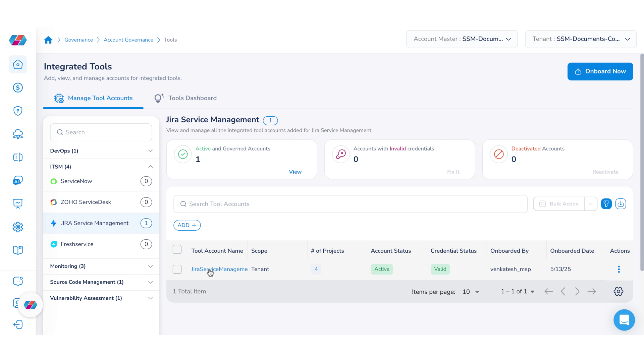Click Account Governance breadcrumb link
This screenshot has height=362, width=644.
(128, 40)
